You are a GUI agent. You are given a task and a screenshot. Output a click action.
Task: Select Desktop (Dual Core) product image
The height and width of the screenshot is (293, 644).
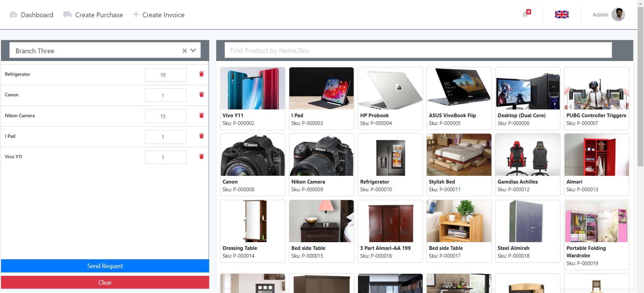tap(528, 88)
